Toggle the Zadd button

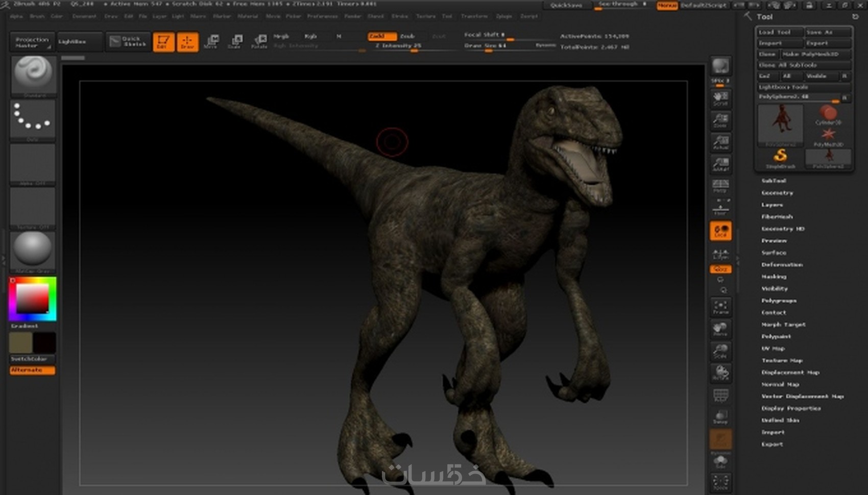[382, 36]
